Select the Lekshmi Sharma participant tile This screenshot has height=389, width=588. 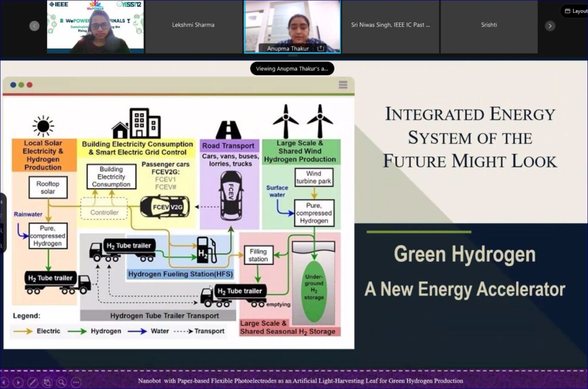point(194,26)
